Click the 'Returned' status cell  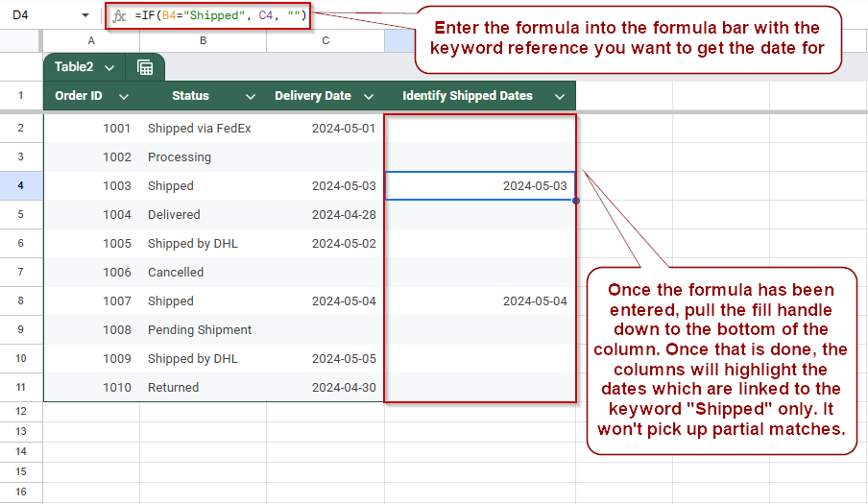(204, 387)
